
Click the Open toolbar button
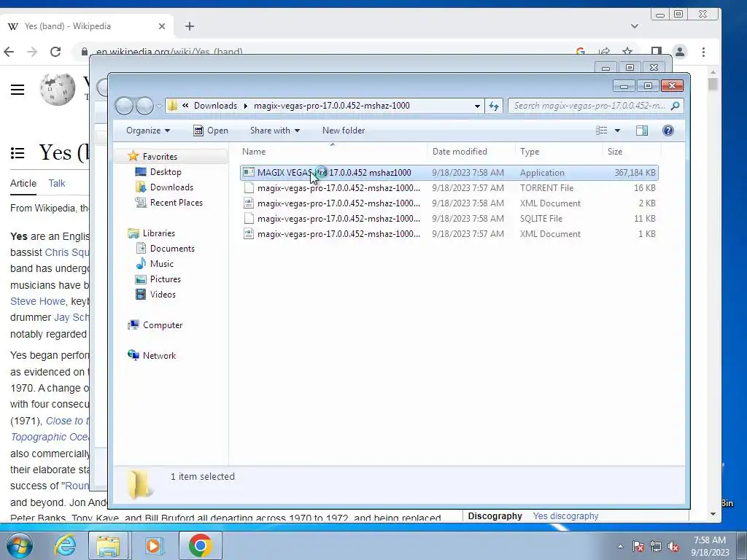pyautogui.click(x=211, y=131)
